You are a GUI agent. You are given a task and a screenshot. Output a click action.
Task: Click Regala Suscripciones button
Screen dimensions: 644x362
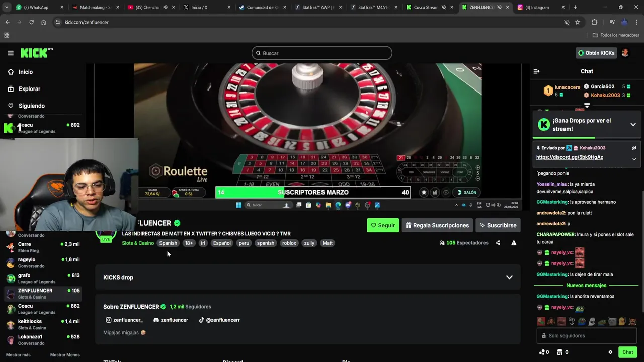[x=437, y=225]
